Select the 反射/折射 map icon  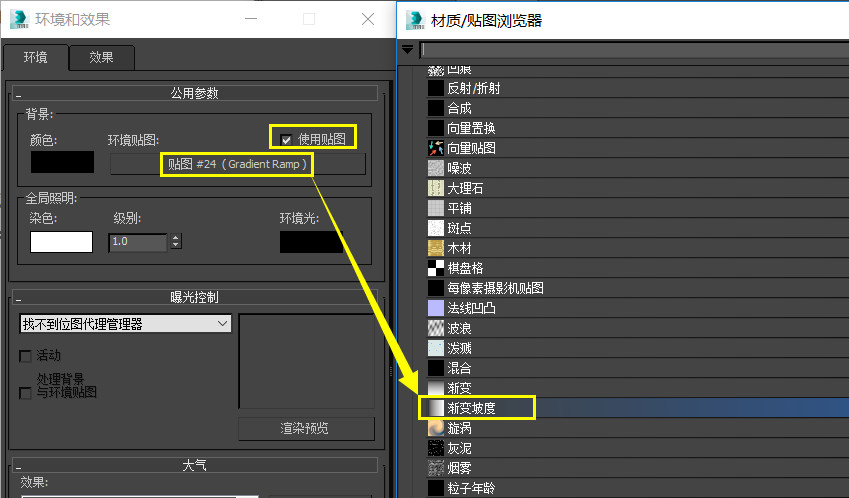(x=436, y=88)
